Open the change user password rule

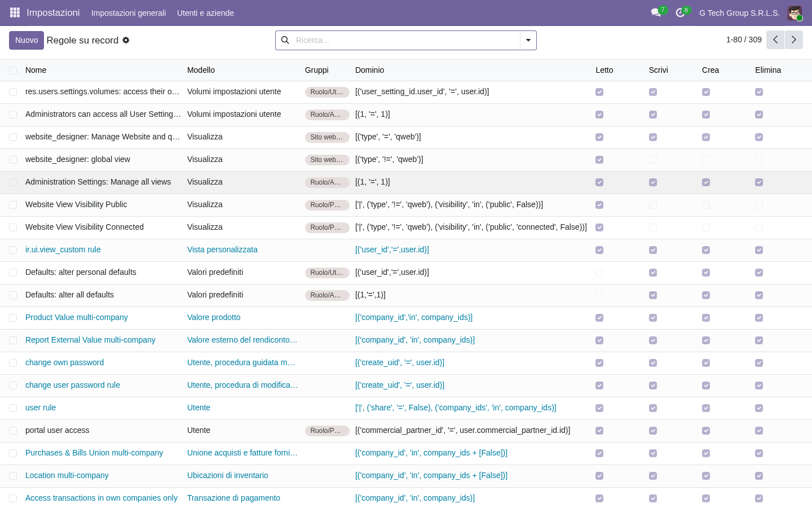point(72,385)
